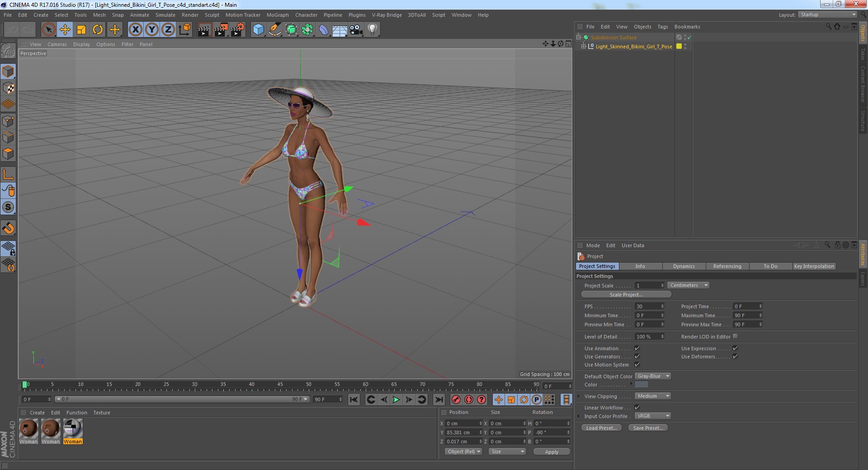Viewport: 868px width, 470px height.
Task: Toggle Snap magnet icon
Action: (8, 228)
